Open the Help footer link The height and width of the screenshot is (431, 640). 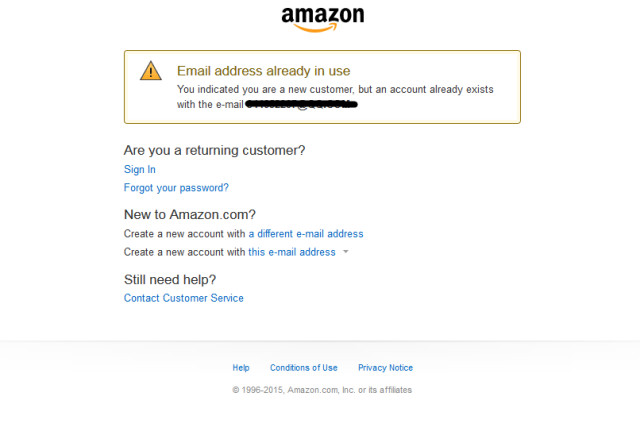coord(241,368)
